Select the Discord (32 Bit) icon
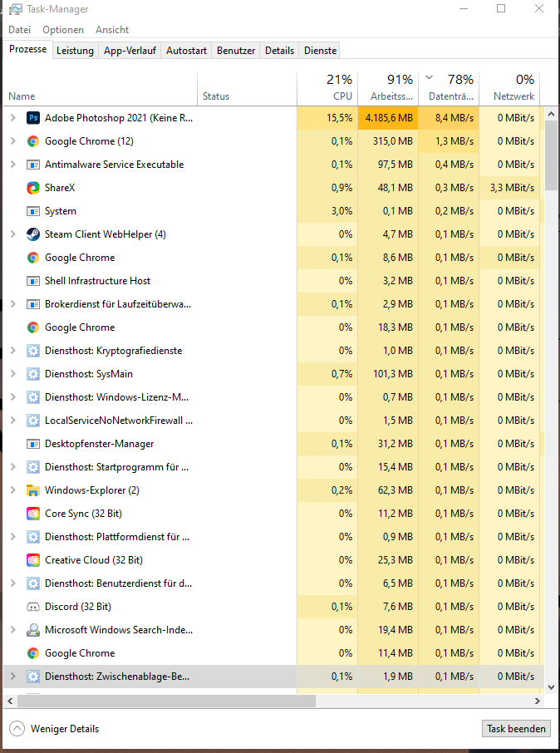 (32, 607)
